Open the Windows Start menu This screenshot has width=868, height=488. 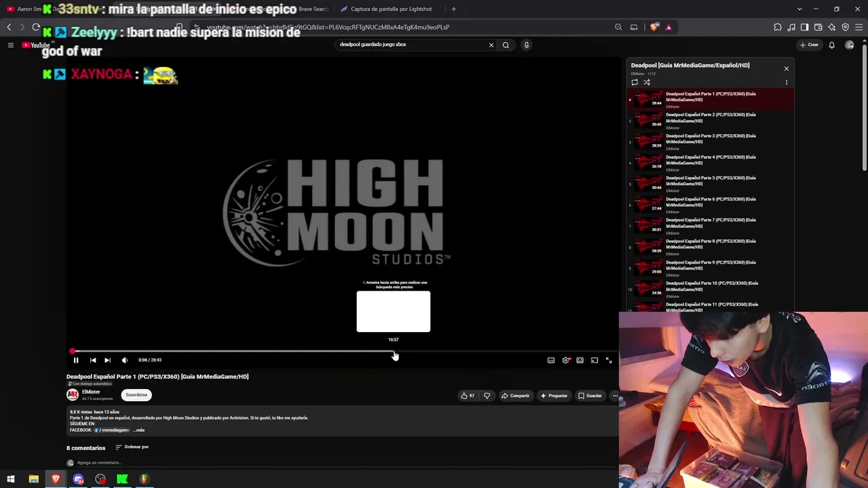pos(11,479)
